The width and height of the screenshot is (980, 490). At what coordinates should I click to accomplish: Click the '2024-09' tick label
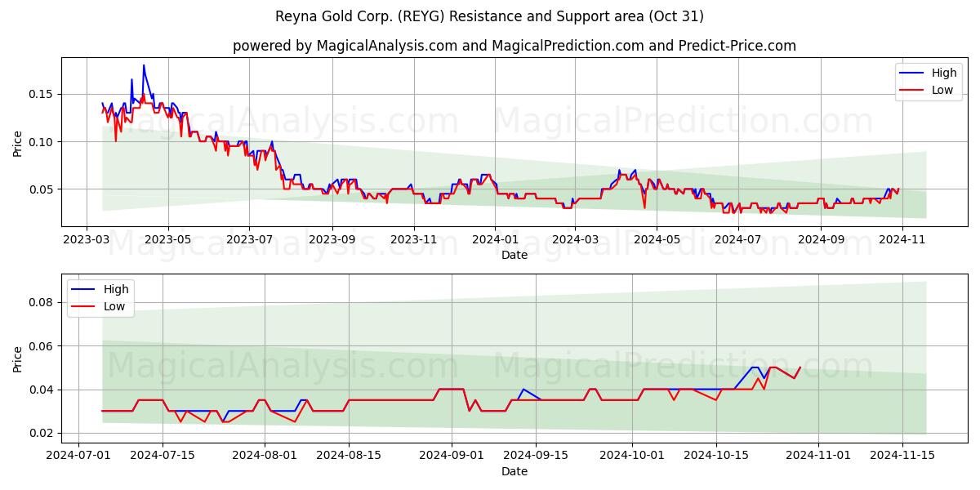click(821, 239)
